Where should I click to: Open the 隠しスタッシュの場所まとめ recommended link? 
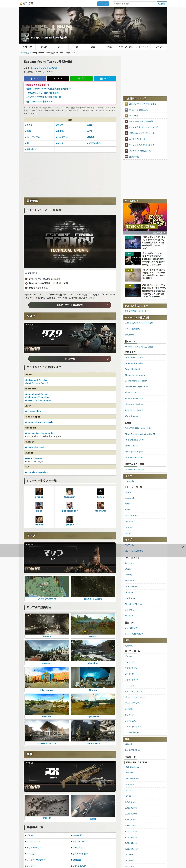click(x=40, y=101)
